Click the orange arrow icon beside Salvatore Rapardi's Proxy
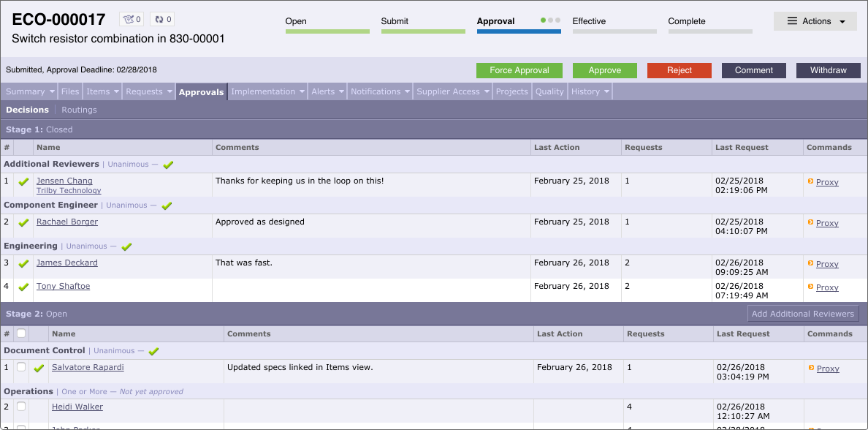 pos(811,367)
